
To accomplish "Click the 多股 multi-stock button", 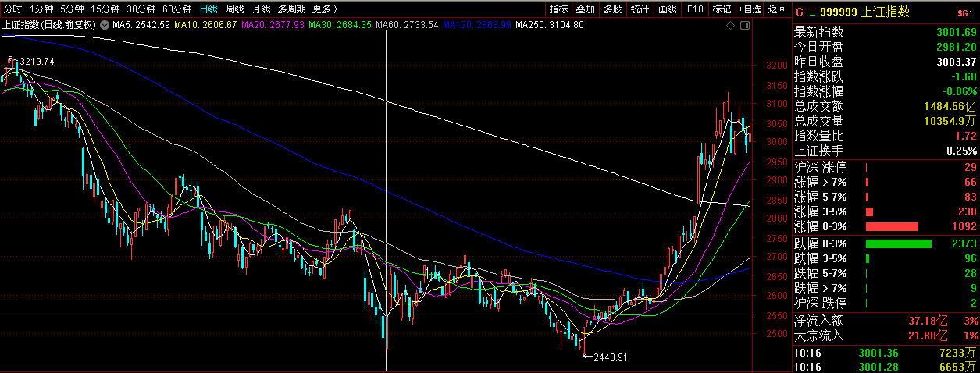I will coord(612,9).
